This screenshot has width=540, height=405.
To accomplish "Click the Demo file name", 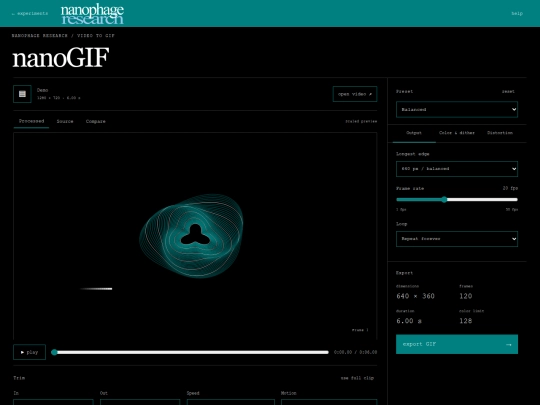I will tap(42, 90).
